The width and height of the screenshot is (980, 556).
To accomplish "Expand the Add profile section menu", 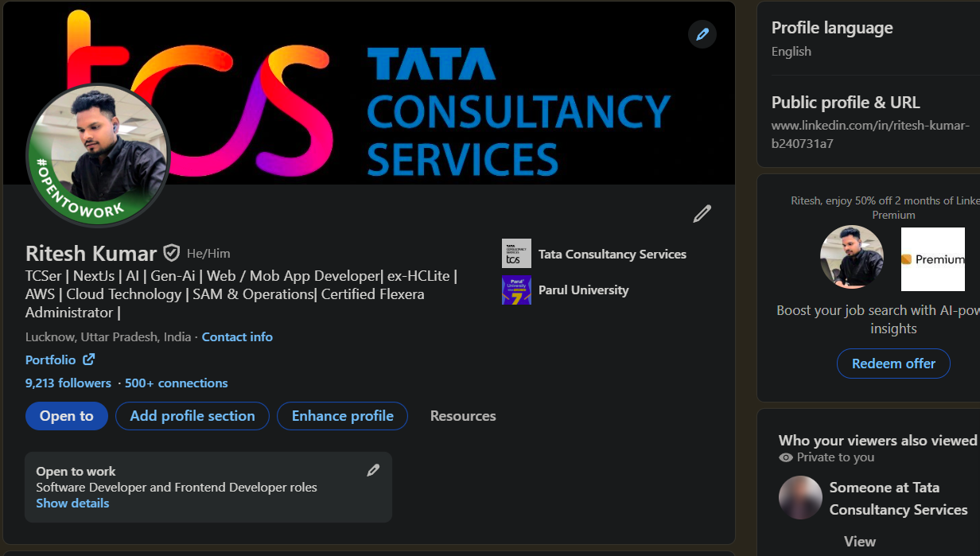I will 192,416.
